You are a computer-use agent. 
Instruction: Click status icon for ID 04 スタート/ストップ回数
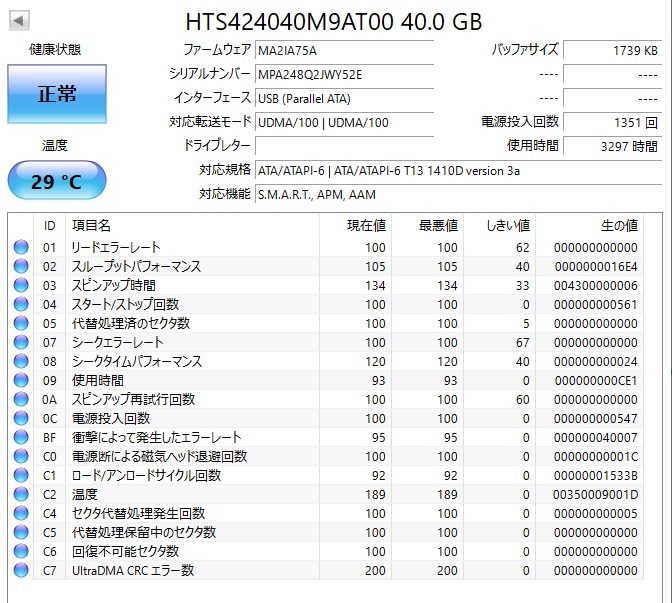(21, 304)
